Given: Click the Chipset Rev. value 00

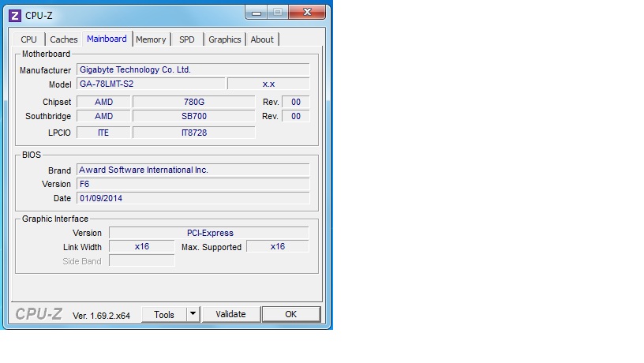Looking at the screenshot, I should [x=296, y=102].
